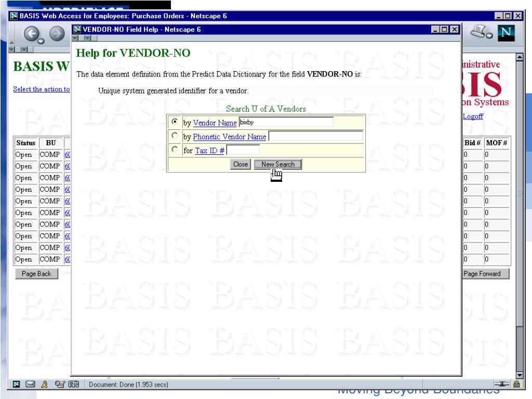Click the Netscape N logo in the toolbar
Image resolution: width=532 pixels, height=399 pixels.
[x=506, y=33]
